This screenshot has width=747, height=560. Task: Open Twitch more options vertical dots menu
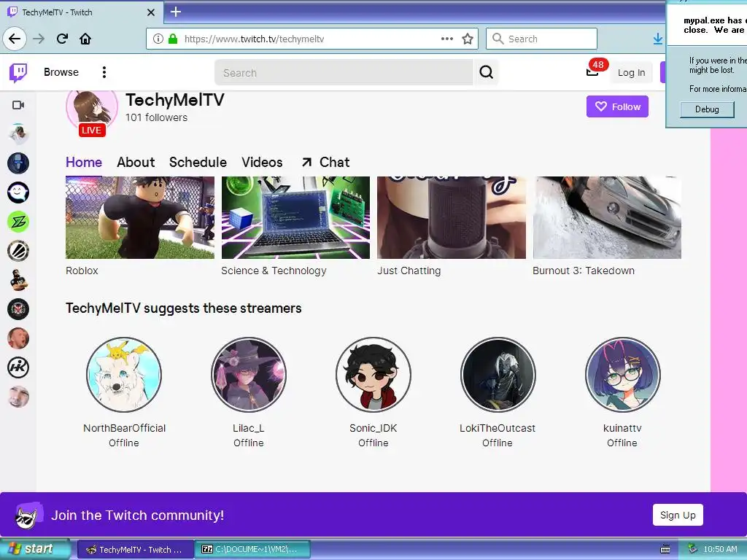tap(104, 72)
